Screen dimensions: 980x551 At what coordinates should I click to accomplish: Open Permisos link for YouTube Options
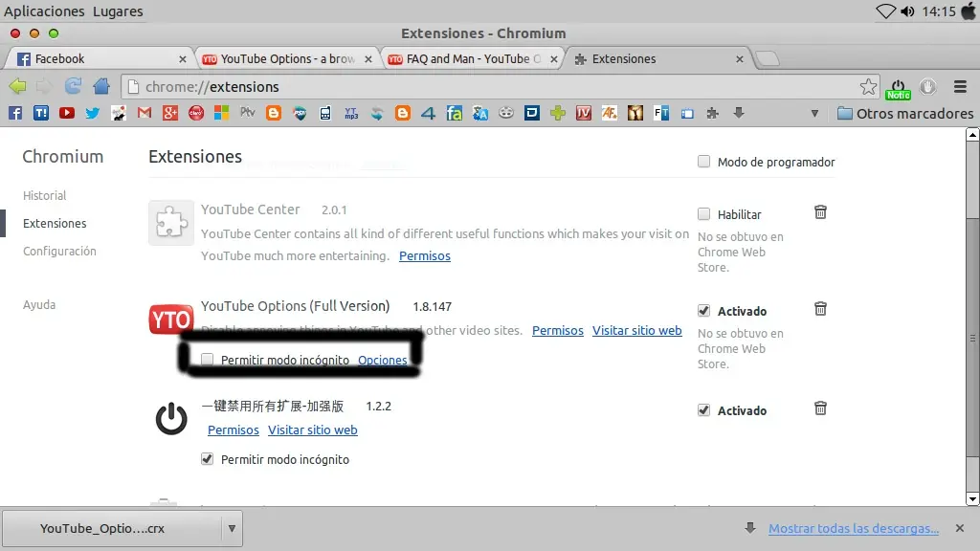558,330
